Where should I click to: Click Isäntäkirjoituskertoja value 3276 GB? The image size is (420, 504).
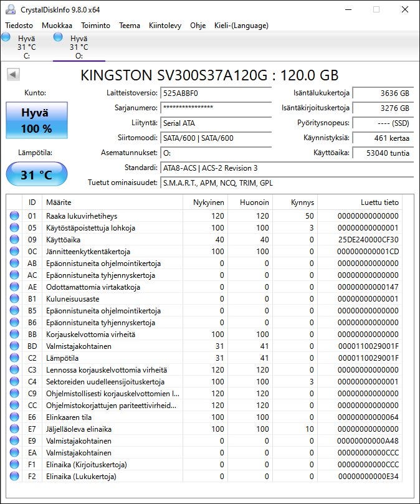383,108
